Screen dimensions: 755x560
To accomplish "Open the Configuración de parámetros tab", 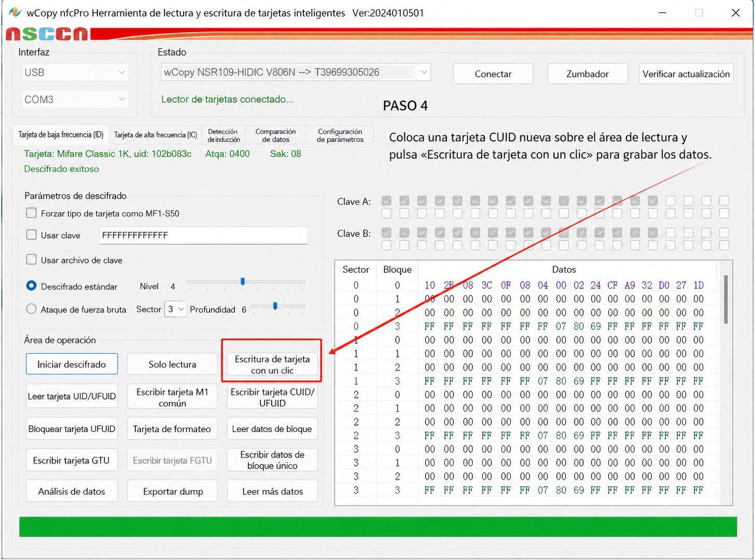I will point(340,135).
